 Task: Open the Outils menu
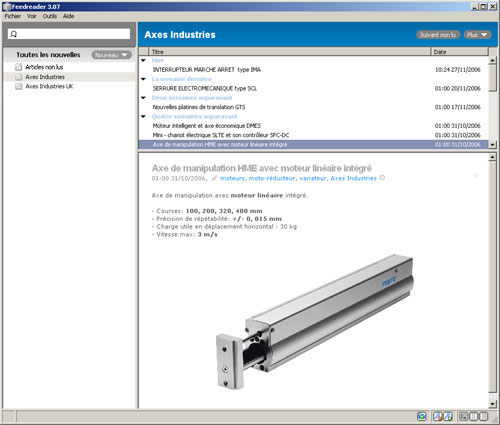point(50,16)
